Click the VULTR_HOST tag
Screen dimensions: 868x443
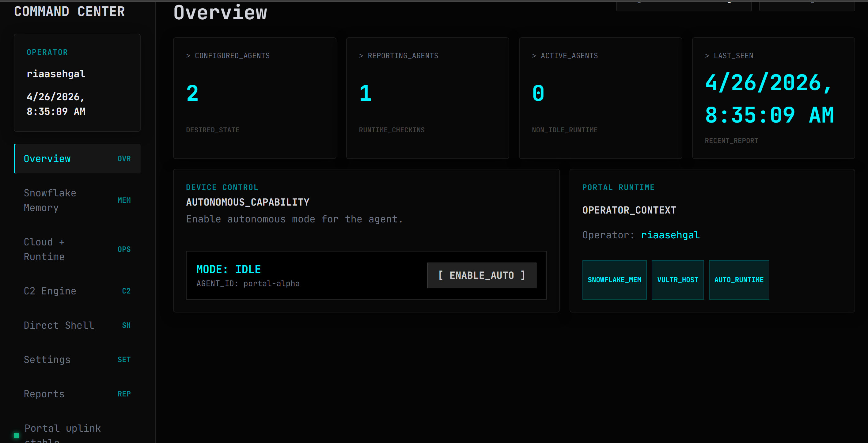pyautogui.click(x=677, y=280)
